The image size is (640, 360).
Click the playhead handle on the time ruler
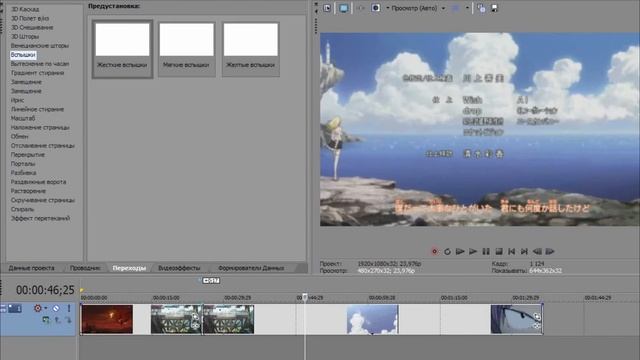pyautogui.click(x=304, y=298)
